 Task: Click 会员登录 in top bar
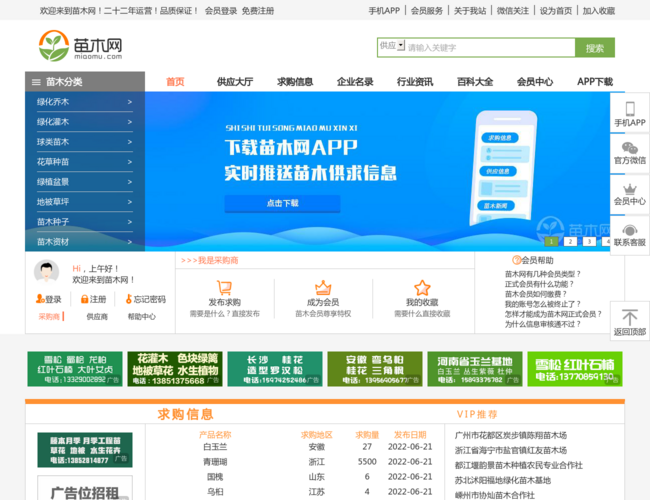tap(221, 11)
